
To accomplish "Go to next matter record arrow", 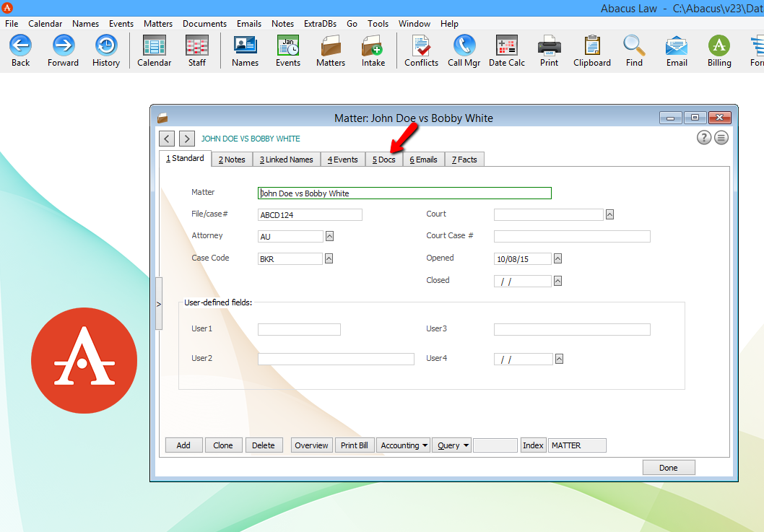I will (187, 139).
